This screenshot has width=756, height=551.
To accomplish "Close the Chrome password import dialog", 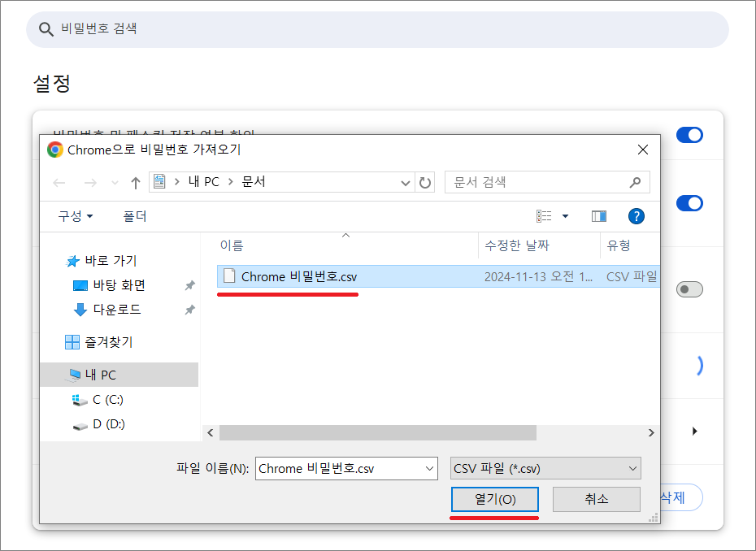I will click(x=643, y=150).
